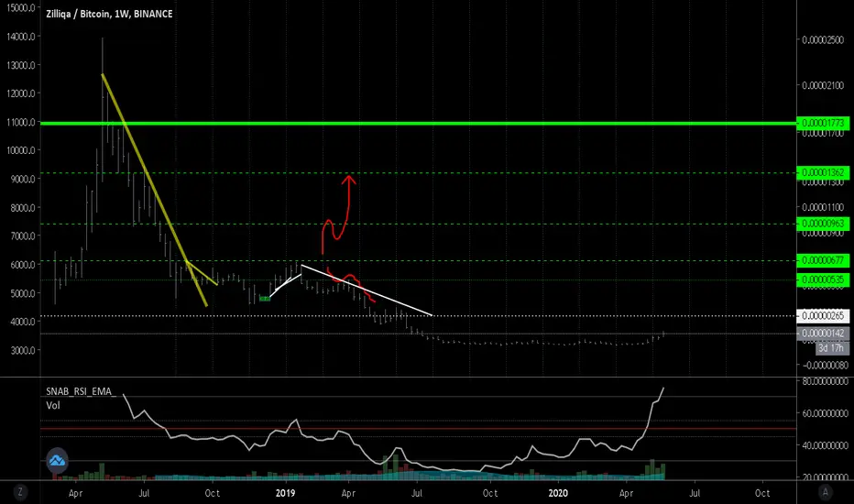Screen dimensions: 854x504
Task: Click the 3000.0 left axis value
Action: (x=23, y=350)
